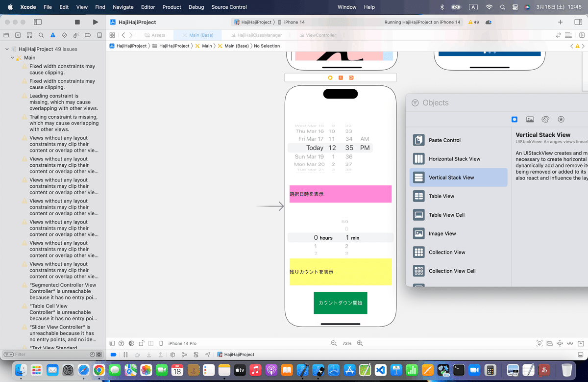Image resolution: width=588 pixels, height=382 pixels.
Task: Click the green カウントダウン開始 button
Action: coord(341,303)
